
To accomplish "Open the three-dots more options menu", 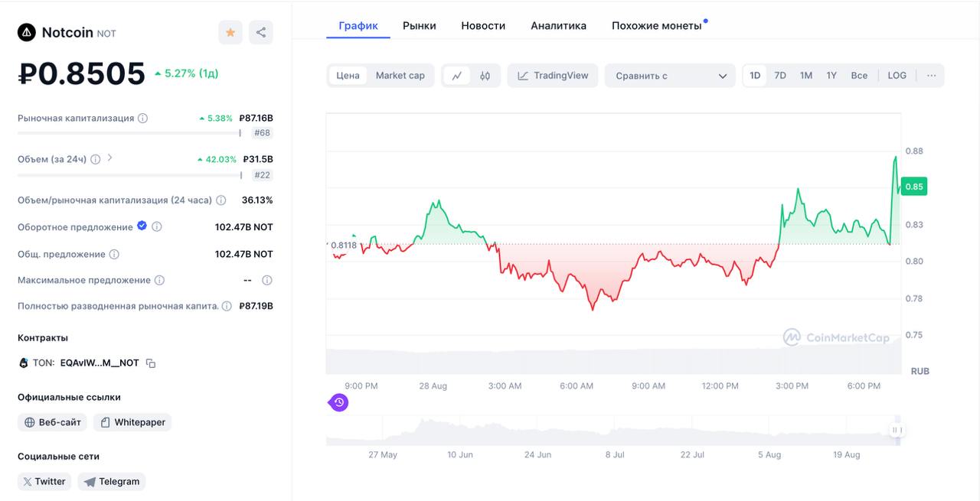I will (x=931, y=76).
